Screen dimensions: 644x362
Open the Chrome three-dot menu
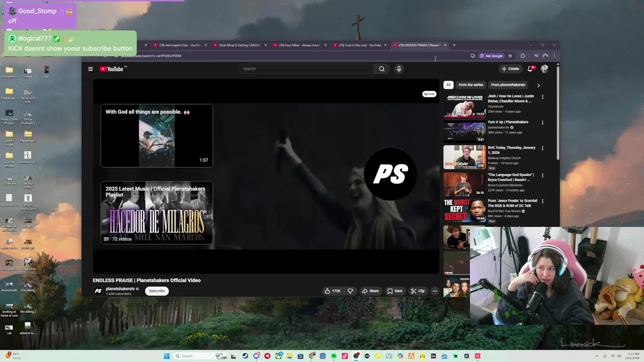click(x=554, y=56)
